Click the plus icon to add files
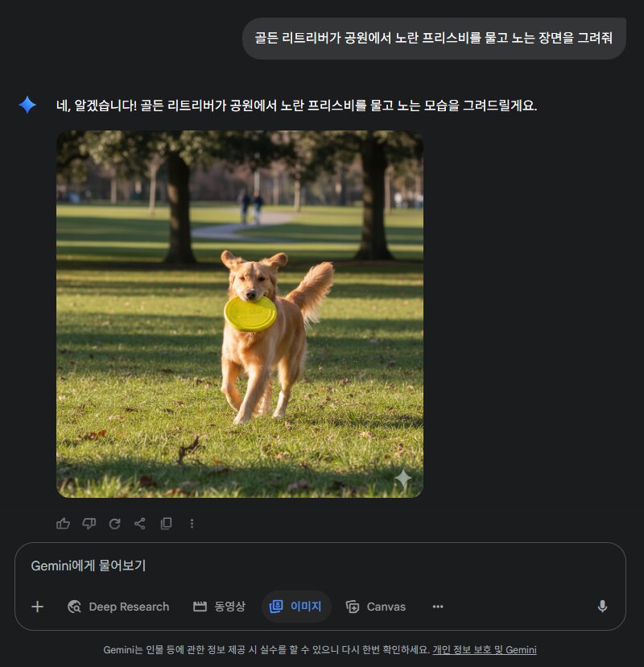Screen dimensions: 644x667 point(37,607)
